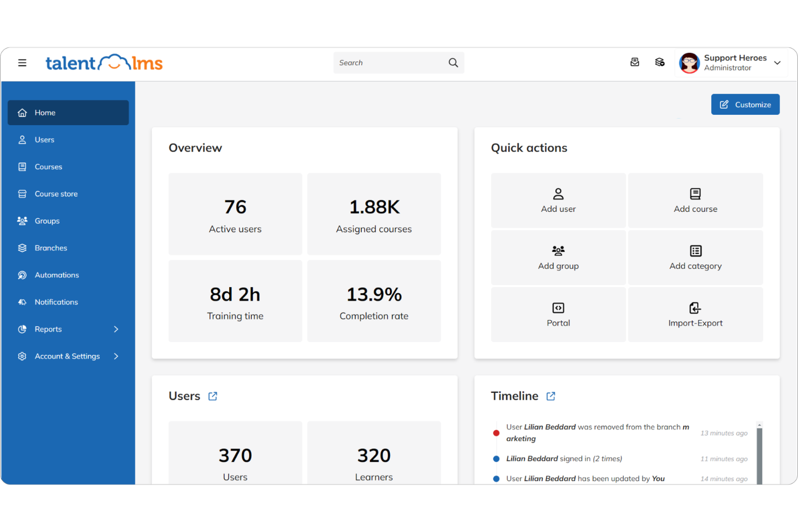
Task: Open the Users panel via its external link
Action: pos(212,396)
